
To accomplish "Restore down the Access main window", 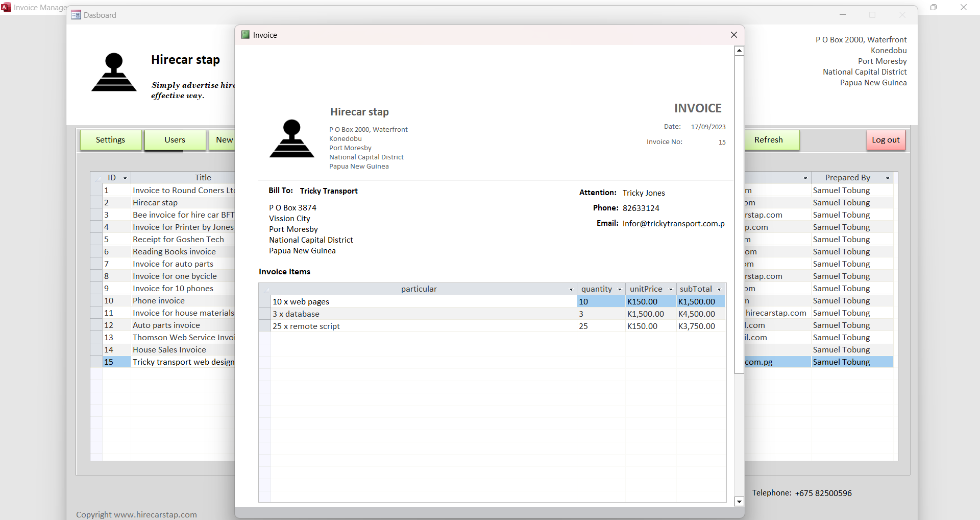I will tap(934, 7).
